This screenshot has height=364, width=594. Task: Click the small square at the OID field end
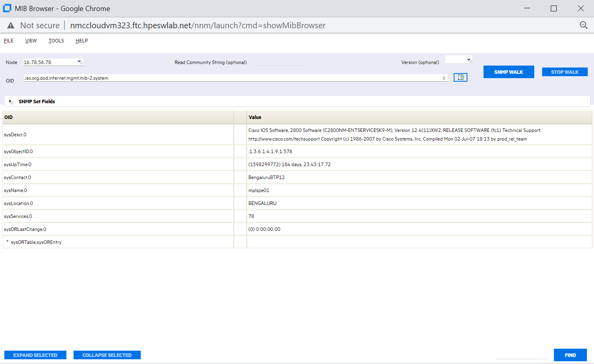(x=445, y=79)
